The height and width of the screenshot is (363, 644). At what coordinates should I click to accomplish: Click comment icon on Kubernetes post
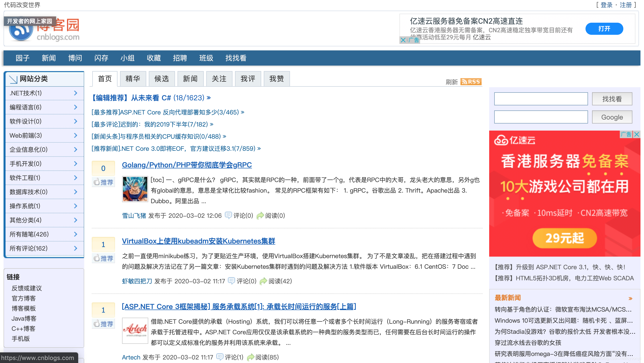point(231,281)
